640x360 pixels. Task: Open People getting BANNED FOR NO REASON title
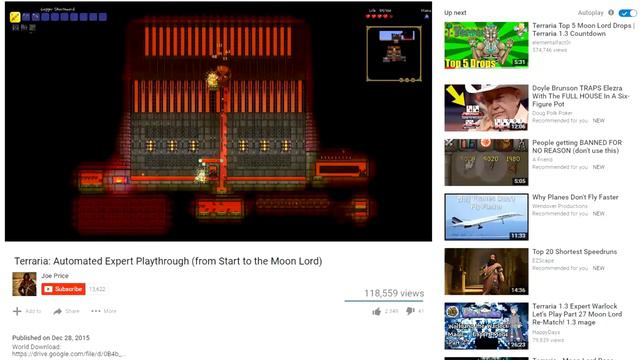577,147
